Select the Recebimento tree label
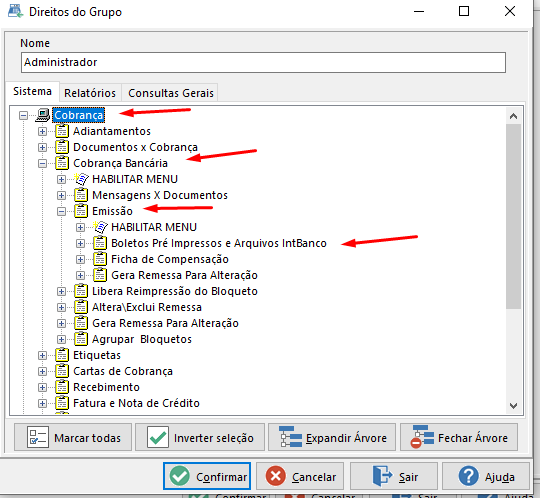 pyautogui.click(x=106, y=387)
